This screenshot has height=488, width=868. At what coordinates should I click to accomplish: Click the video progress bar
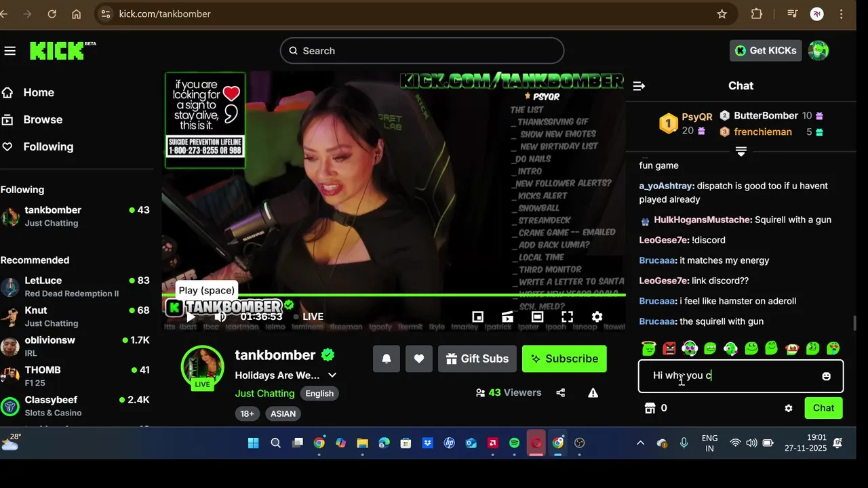pyautogui.click(x=393, y=295)
